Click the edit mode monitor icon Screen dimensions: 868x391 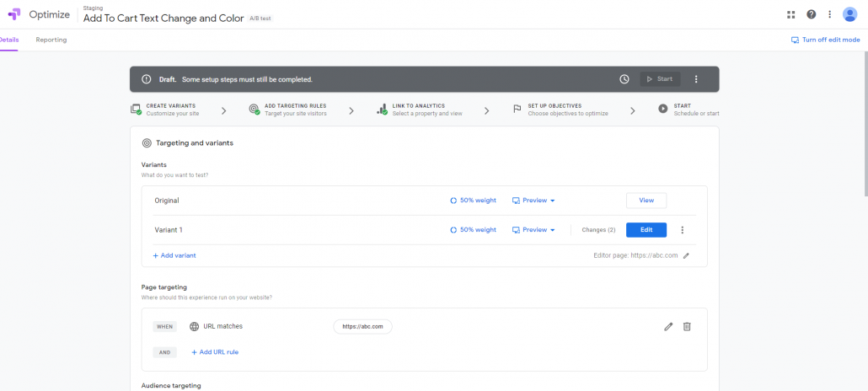pyautogui.click(x=795, y=40)
